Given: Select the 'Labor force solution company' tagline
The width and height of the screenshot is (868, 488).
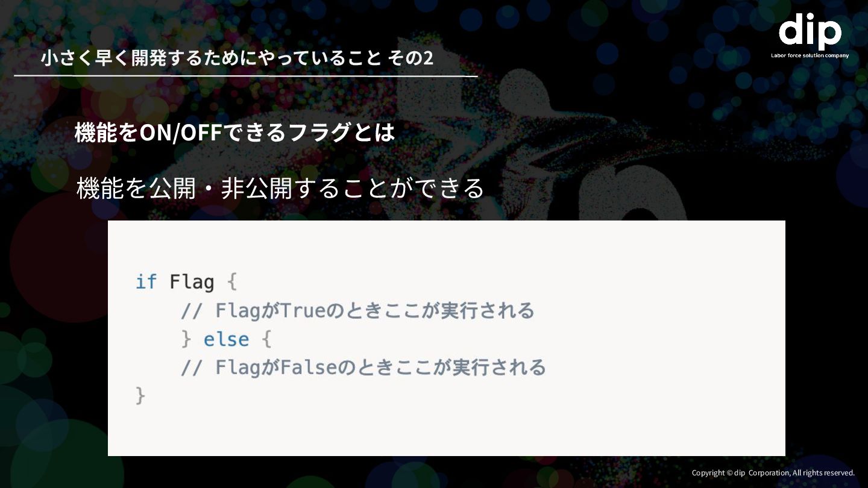Looking at the screenshot, I should (x=810, y=55).
